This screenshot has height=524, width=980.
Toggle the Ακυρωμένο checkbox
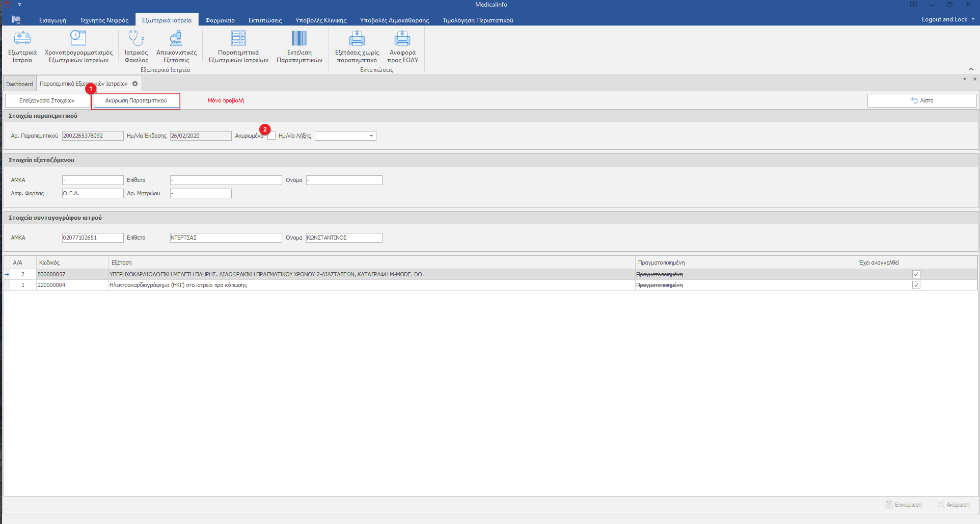coord(271,136)
